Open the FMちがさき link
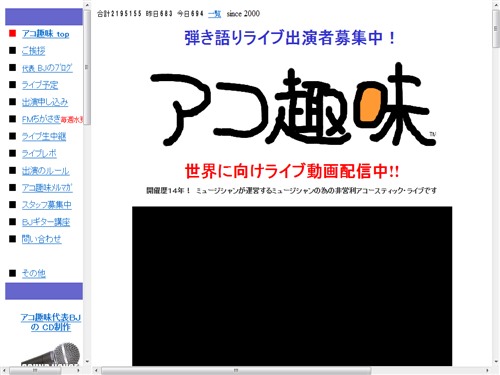Screen dimensions: 500x375 41,119
